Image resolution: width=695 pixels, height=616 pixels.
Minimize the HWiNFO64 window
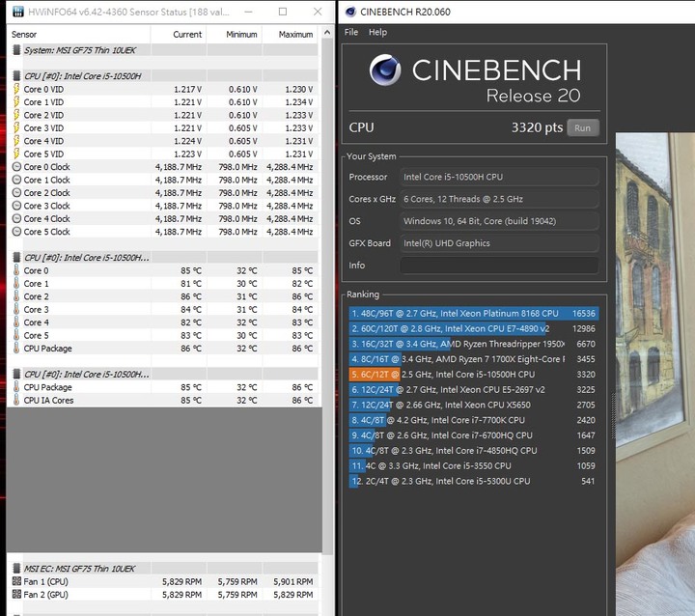pyautogui.click(x=249, y=12)
